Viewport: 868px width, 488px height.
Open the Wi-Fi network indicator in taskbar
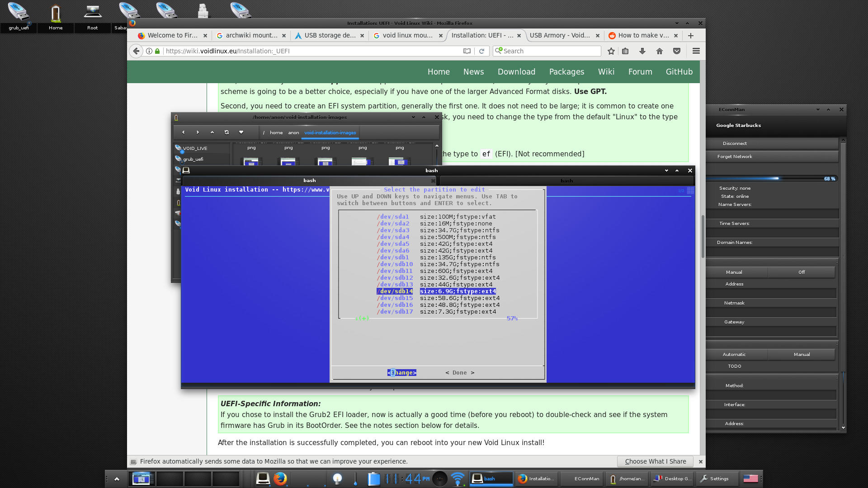[x=458, y=479]
